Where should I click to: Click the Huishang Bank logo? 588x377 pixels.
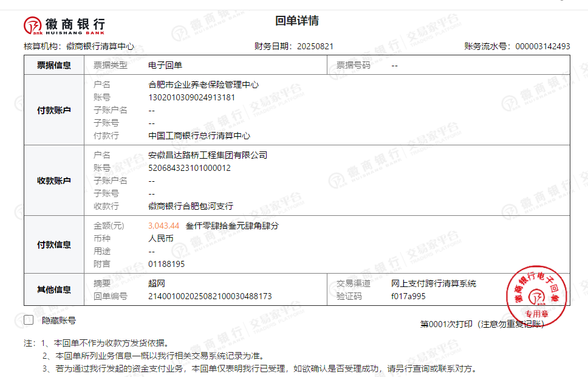[x=64, y=25]
